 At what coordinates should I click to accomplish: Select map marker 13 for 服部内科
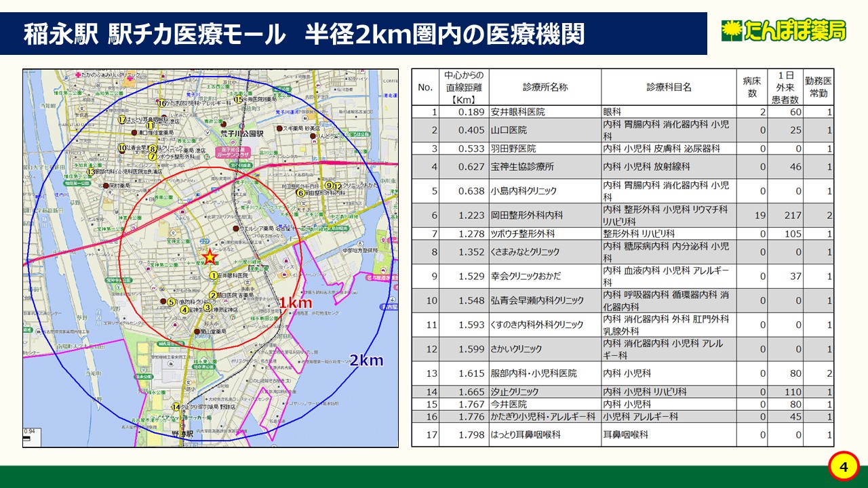point(90,172)
